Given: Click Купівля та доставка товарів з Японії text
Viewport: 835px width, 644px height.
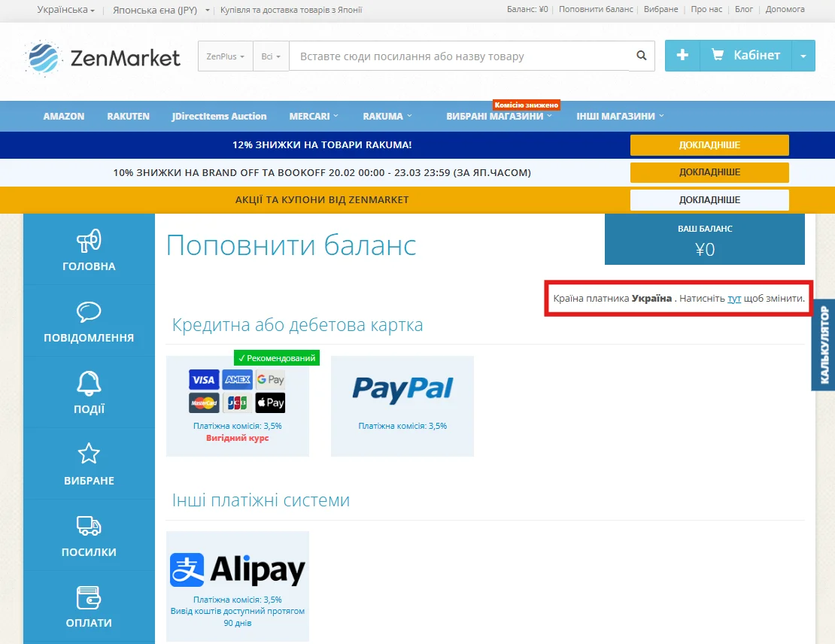Looking at the screenshot, I should [291, 10].
